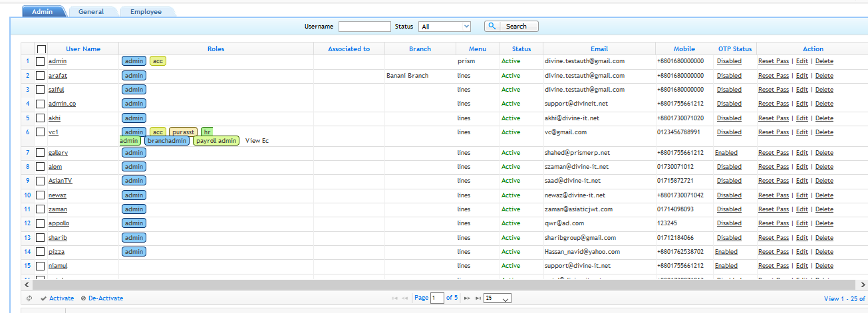Go to first page of grid
The width and height of the screenshot is (868, 313).
tap(396, 298)
